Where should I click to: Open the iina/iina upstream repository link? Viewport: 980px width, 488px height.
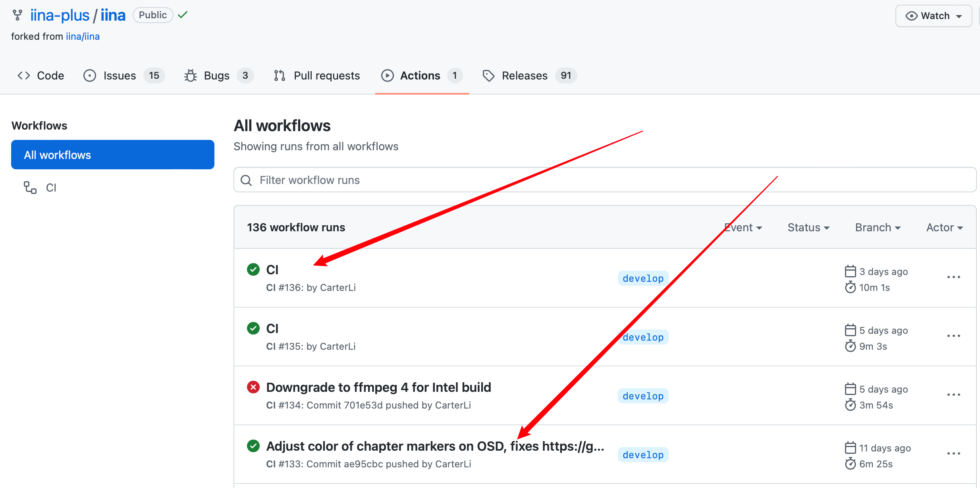[x=83, y=37]
